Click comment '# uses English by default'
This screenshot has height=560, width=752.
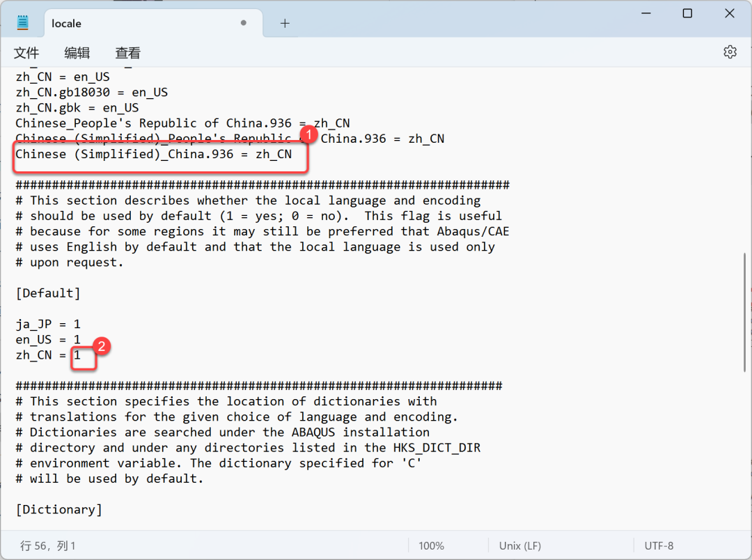[x=255, y=247]
